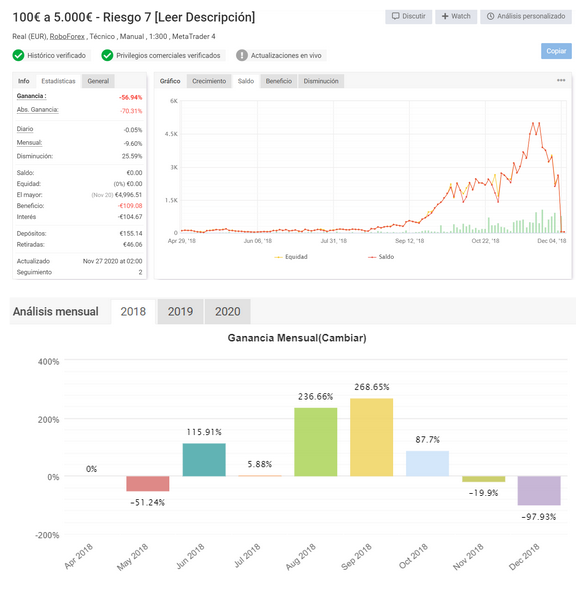
Task: Click the Histórico verificado badge text
Action: pyautogui.click(x=56, y=55)
